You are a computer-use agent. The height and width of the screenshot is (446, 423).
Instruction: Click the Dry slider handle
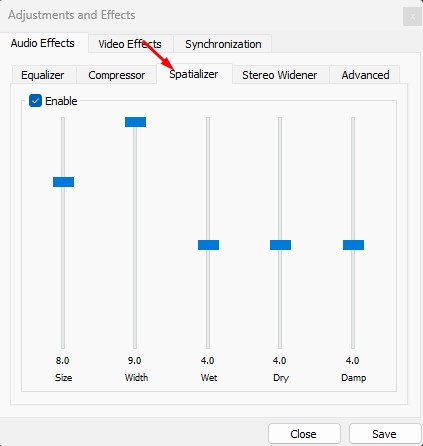pyautogui.click(x=280, y=245)
